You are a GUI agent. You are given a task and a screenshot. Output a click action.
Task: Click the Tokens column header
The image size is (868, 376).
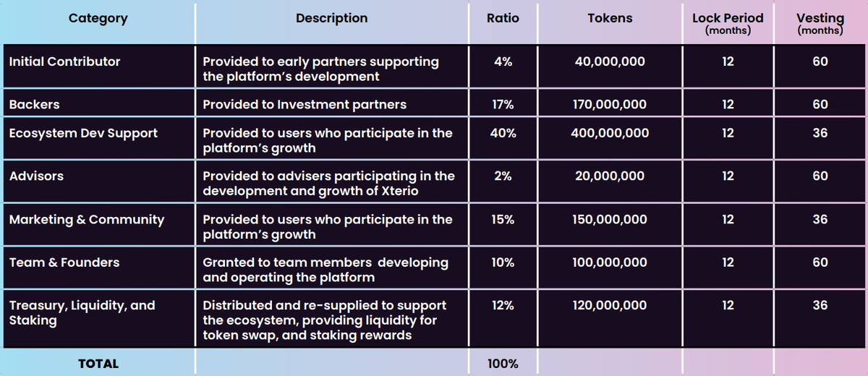[x=610, y=19]
